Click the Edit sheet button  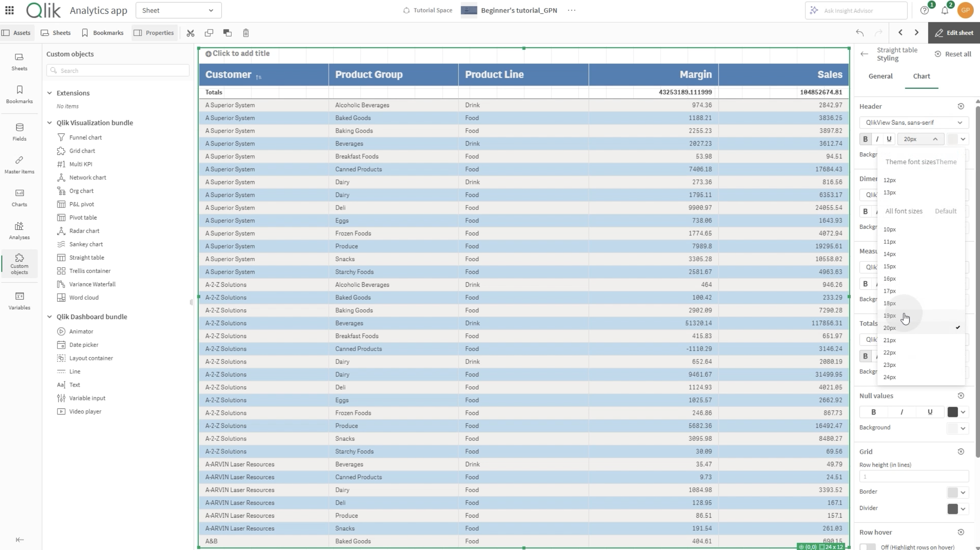[x=954, y=33]
